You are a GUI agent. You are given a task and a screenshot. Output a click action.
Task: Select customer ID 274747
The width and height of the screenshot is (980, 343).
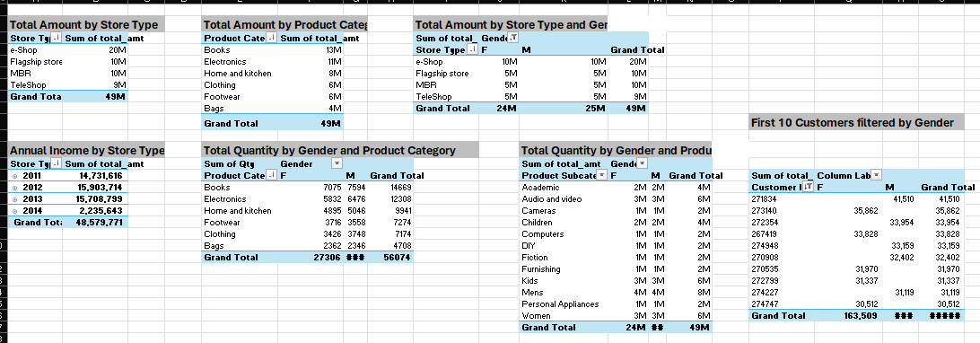[x=782, y=303]
